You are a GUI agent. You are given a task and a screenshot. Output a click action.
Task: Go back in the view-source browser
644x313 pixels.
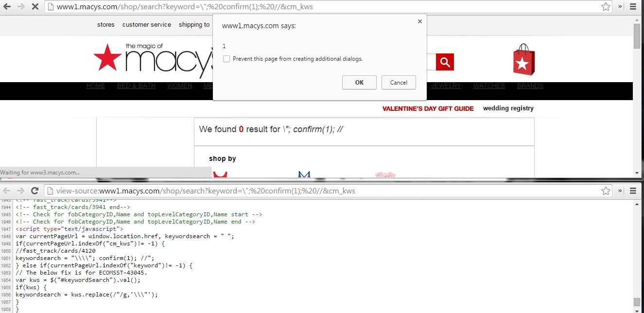point(7,191)
